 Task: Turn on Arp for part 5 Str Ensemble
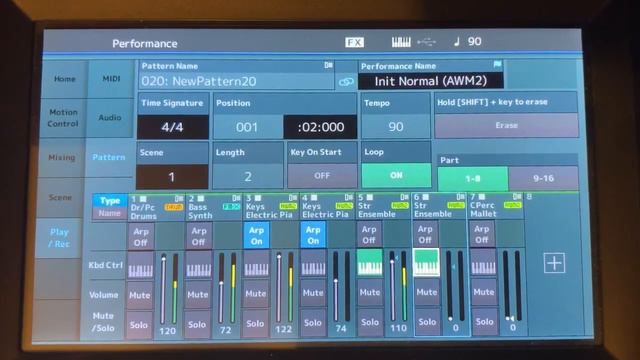(369, 235)
